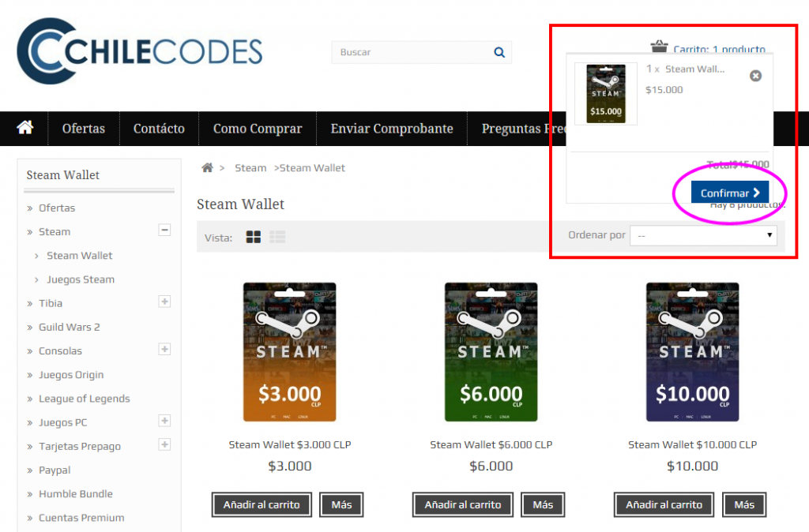Viewport: 809px width, 532px height.
Task: Open the Ordenar por dropdown
Action: click(x=703, y=235)
